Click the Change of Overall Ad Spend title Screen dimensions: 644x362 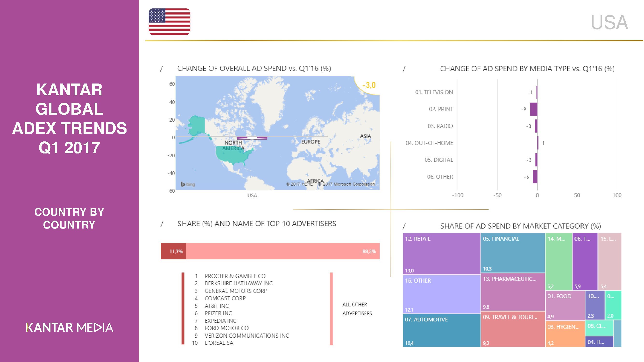click(x=254, y=69)
